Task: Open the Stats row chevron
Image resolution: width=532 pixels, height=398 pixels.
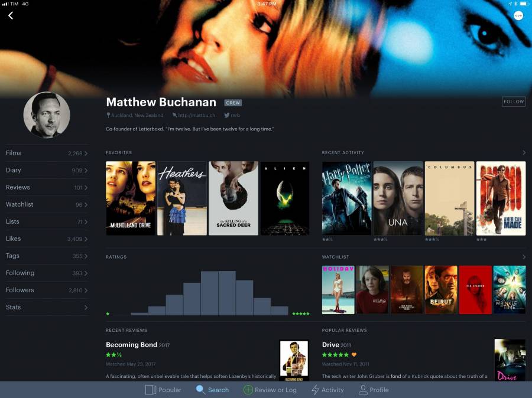Action: pos(86,308)
